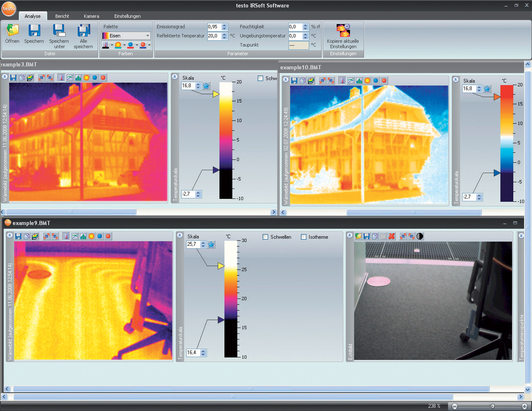Click layered palette icon in example3.BMT toolbar
Viewport: 532px width, 411px height.
point(30,78)
